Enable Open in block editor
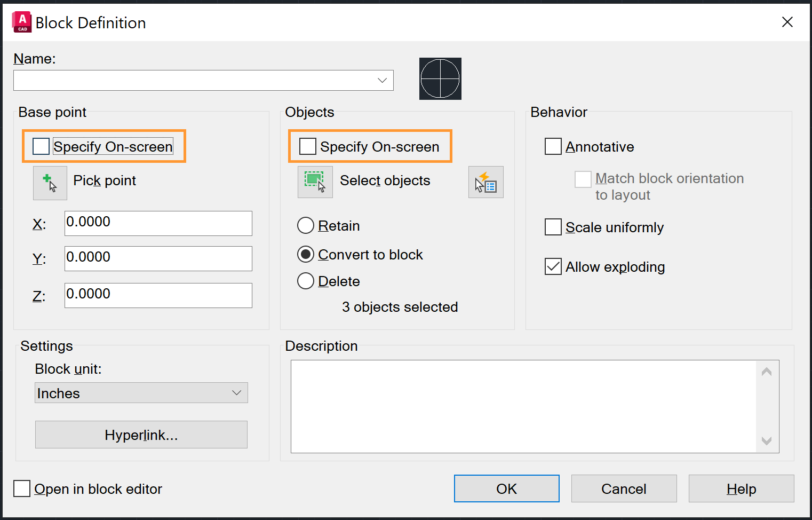812x520 pixels. click(21, 489)
